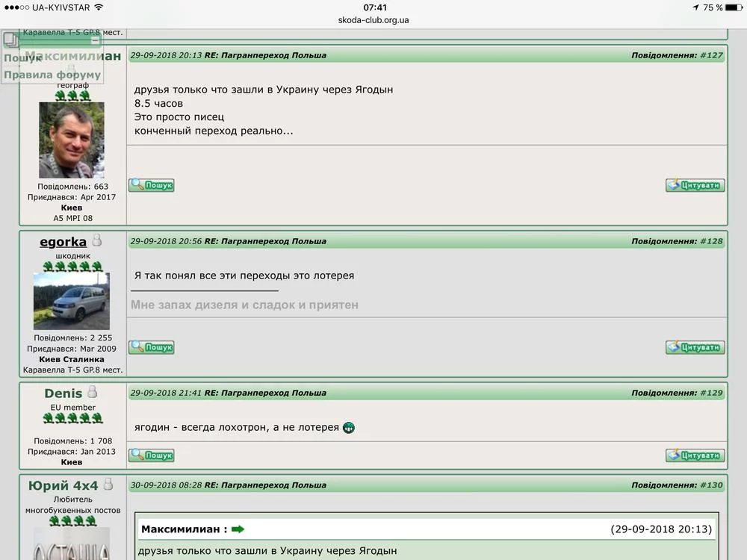Click Denis's green rank stars
This screenshot has height=560, width=747.
point(73,419)
